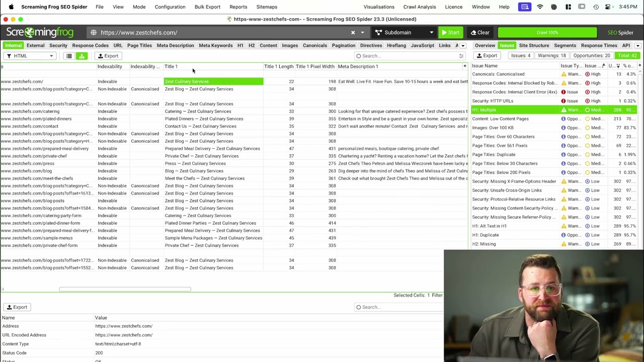Export the lower details pane

17,307
